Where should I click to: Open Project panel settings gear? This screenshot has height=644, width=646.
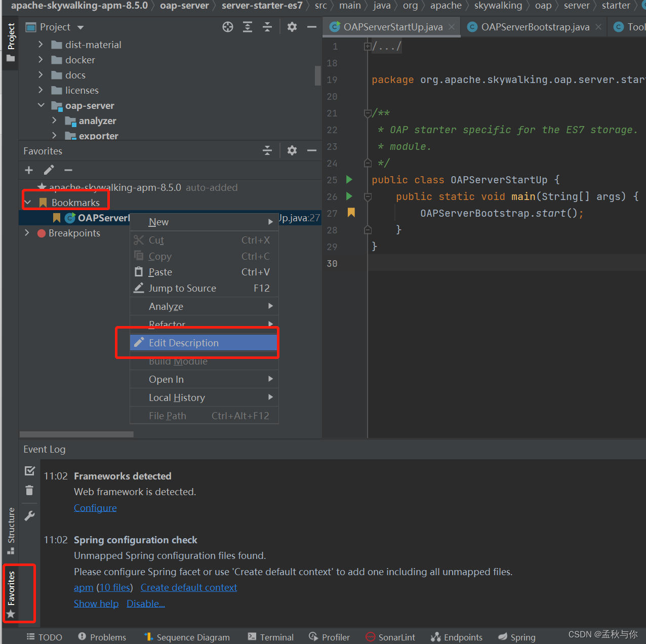[x=292, y=27]
